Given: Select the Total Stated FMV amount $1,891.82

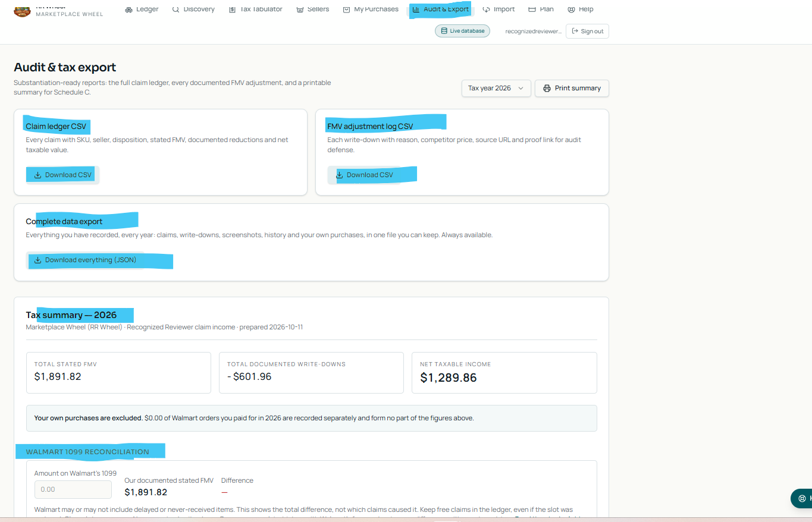Looking at the screenshot, I should click(58, 376).
